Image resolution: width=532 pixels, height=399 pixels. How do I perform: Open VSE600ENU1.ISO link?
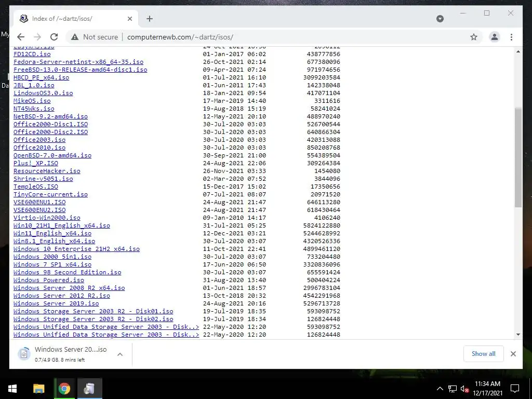tap(39, 202)
